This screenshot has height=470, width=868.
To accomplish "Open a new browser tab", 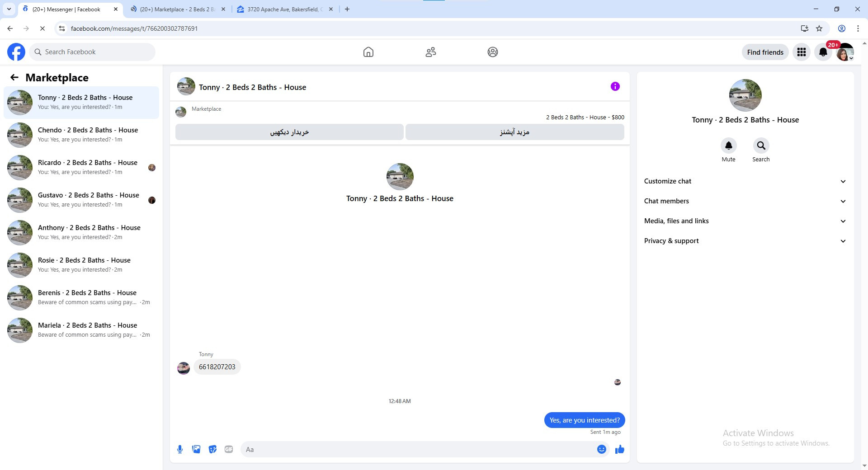I will 347,9.
